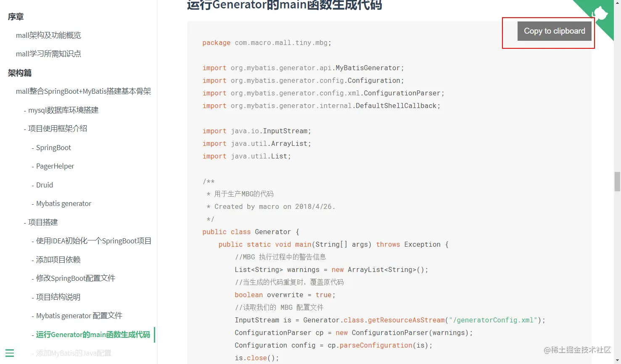Click the import java.util.List line
Image resolution: width=621 pixels, height=364 pixels.
click(x=247, y=156)
